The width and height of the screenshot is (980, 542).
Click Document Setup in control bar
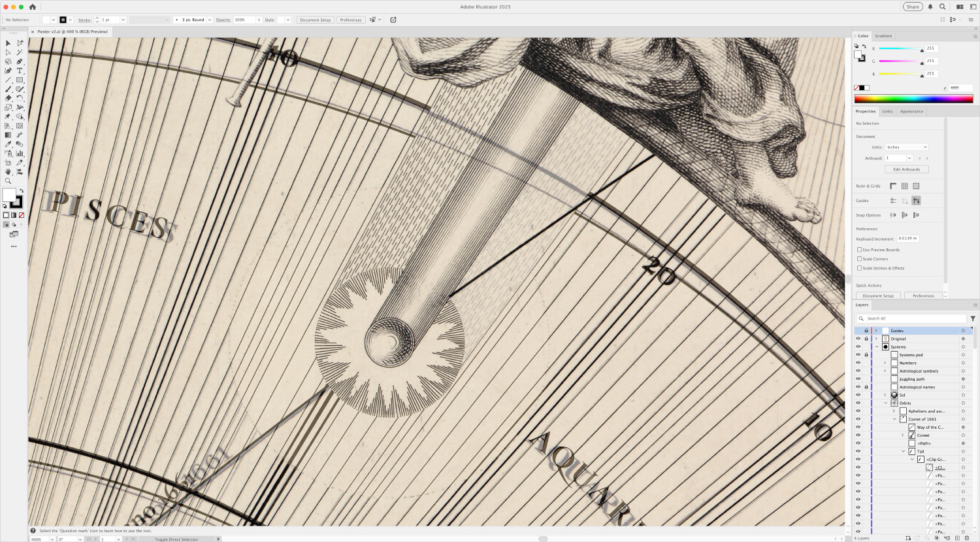316,20
